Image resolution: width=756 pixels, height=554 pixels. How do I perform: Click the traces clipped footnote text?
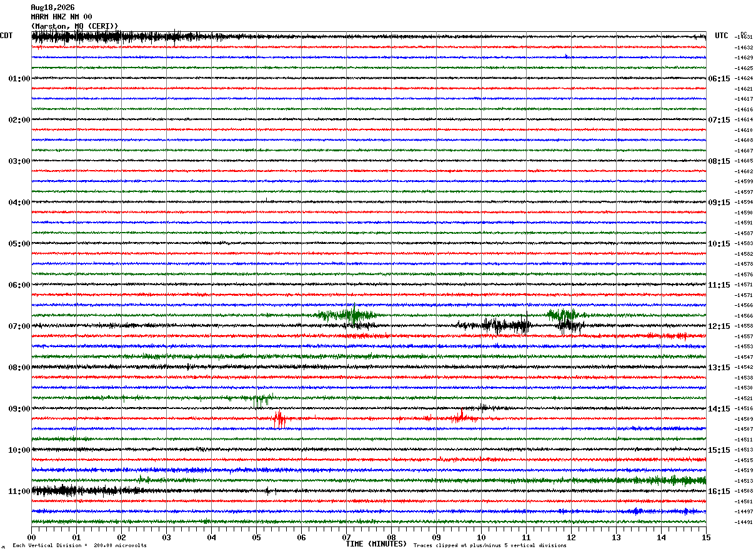tap(490, 545)
